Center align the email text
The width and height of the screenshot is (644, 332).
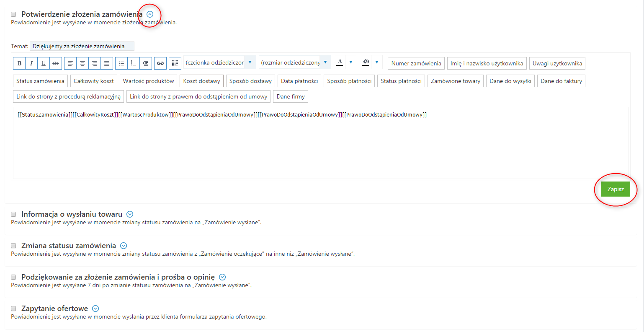(82, 63)
